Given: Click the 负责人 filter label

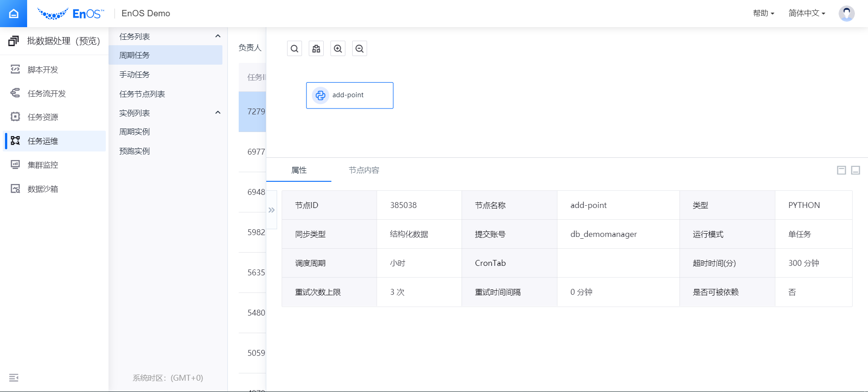Looking at the screenshot, I should click(250, 47).
